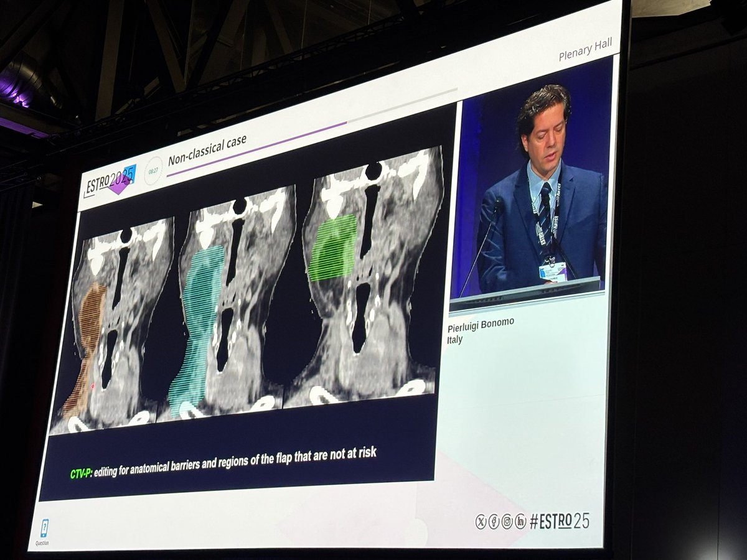Open the Question phone icon
The width and height of the screenshot is (747, 560).
click(x=45, y=528)
